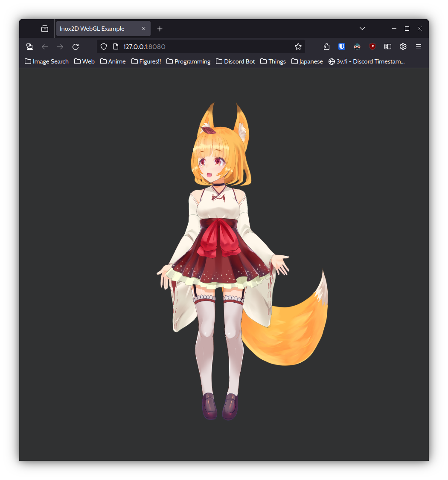Open the avatar extension with glasses icon
This screenshot has width=448, height=480.
point(357,46)
